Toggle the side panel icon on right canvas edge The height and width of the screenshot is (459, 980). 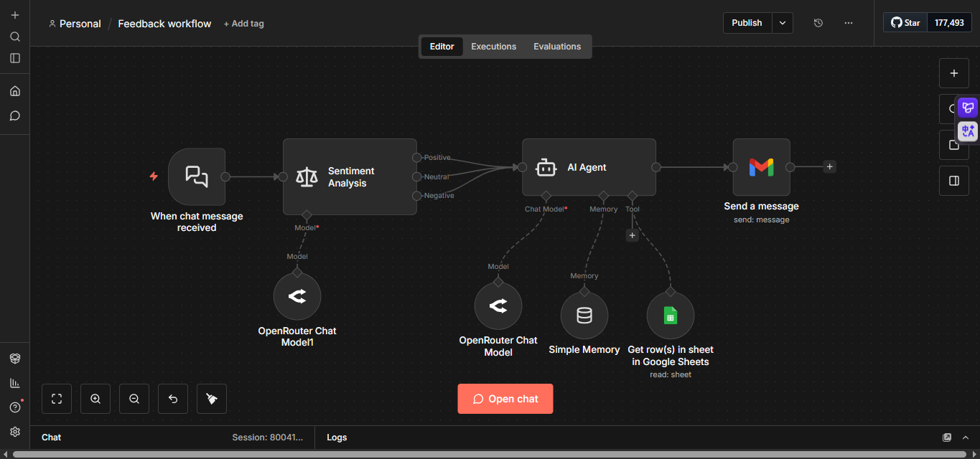click(954, 181)
